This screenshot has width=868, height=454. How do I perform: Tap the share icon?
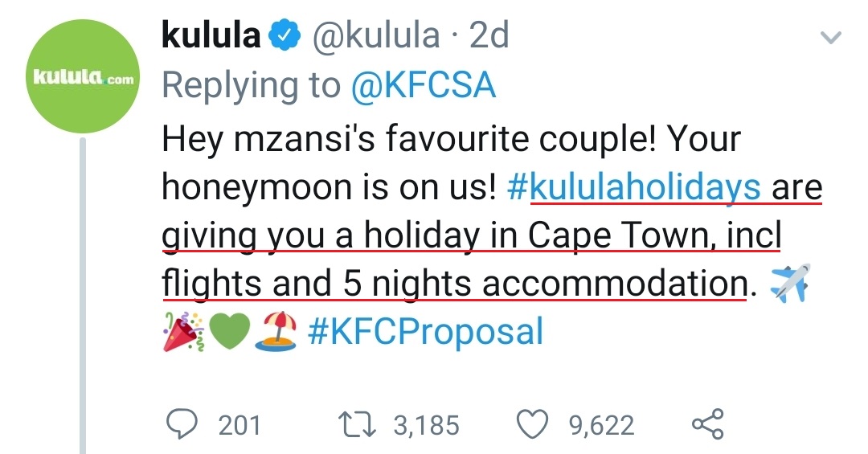click(707, 423)
